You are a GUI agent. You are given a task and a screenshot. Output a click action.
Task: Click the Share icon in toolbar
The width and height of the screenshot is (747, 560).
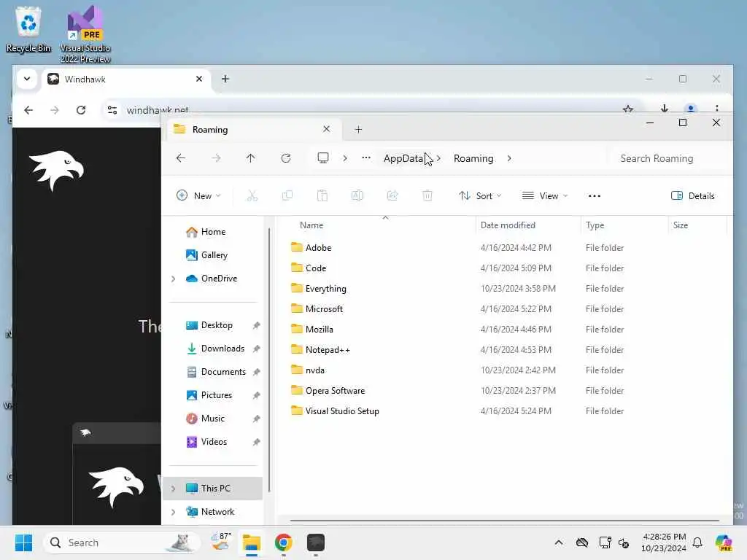click(x=392, y=195)
